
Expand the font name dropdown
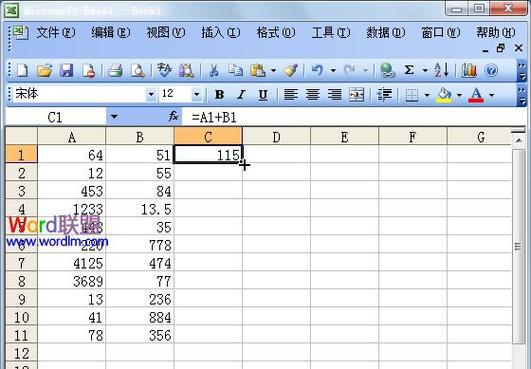click(x=151, y=94)
